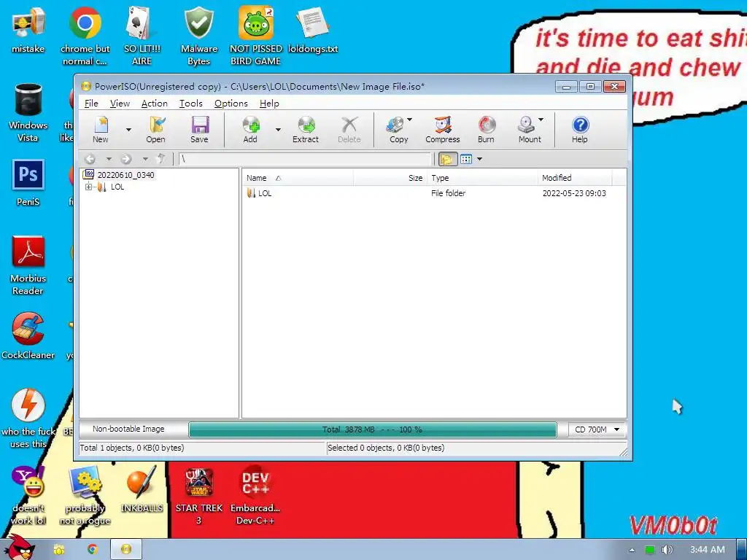The image size is (747, 560).
Task: Go forward with the forward arrow
Action: [x=126, y=159]
